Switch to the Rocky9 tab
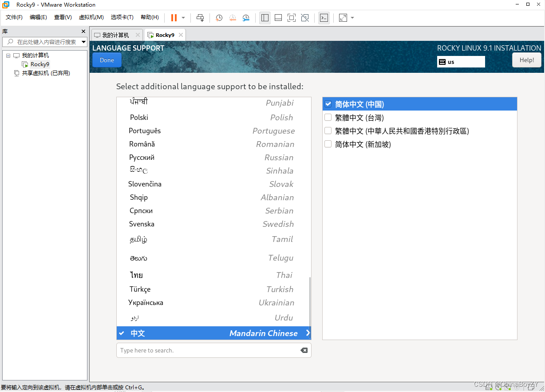Screen dimensions: 545x392 [165, 35]
